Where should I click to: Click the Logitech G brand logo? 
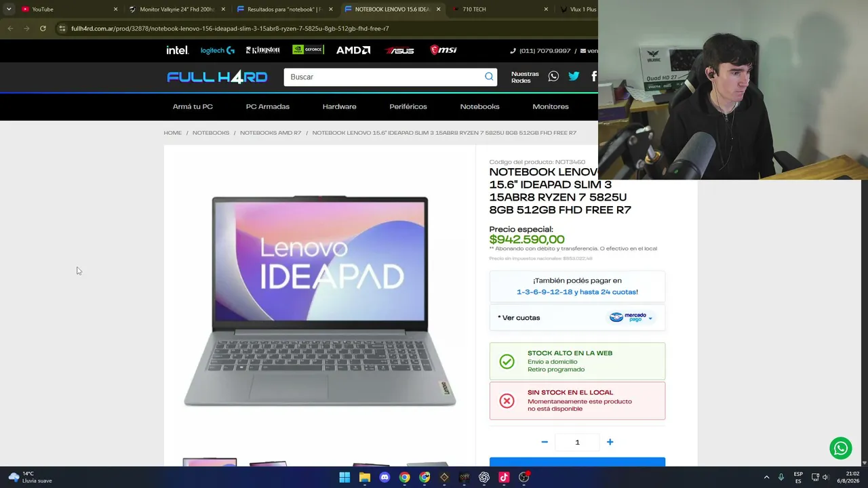(218, 50)
